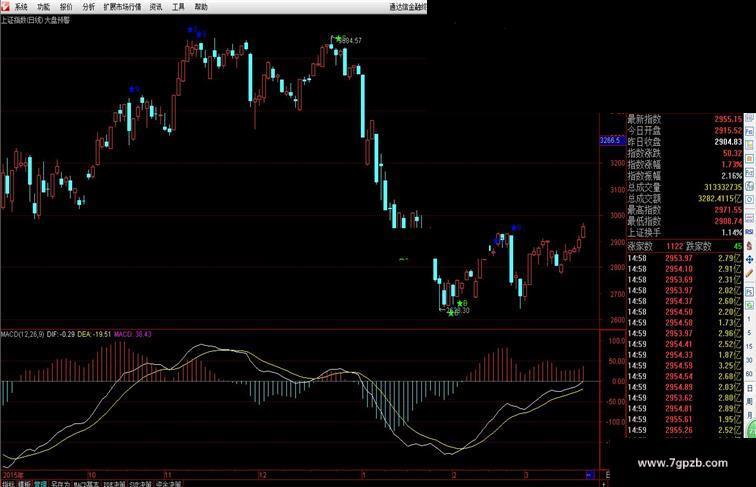Click the blue 3286.5 price marker

pyautogui.click(x=612, y=140)
